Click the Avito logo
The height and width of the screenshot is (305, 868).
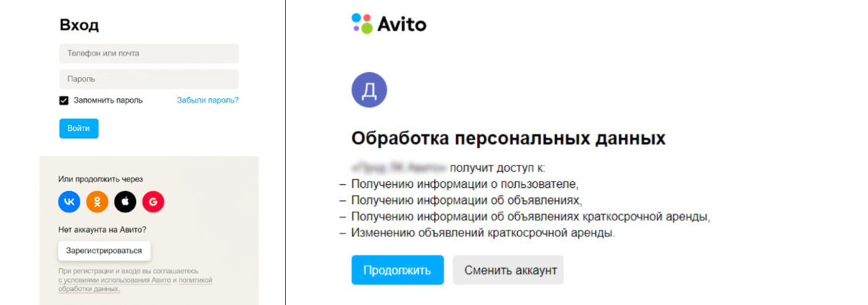[389, 24]
